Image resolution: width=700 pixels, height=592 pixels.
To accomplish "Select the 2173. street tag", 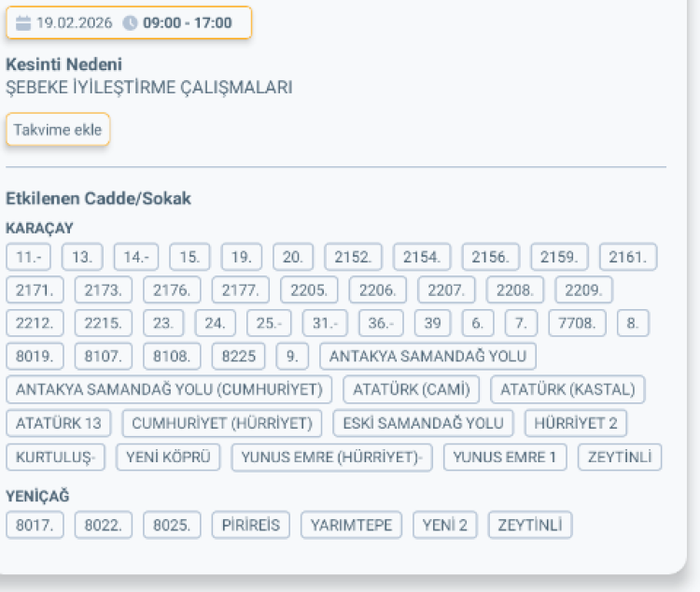I will (104, 290).
